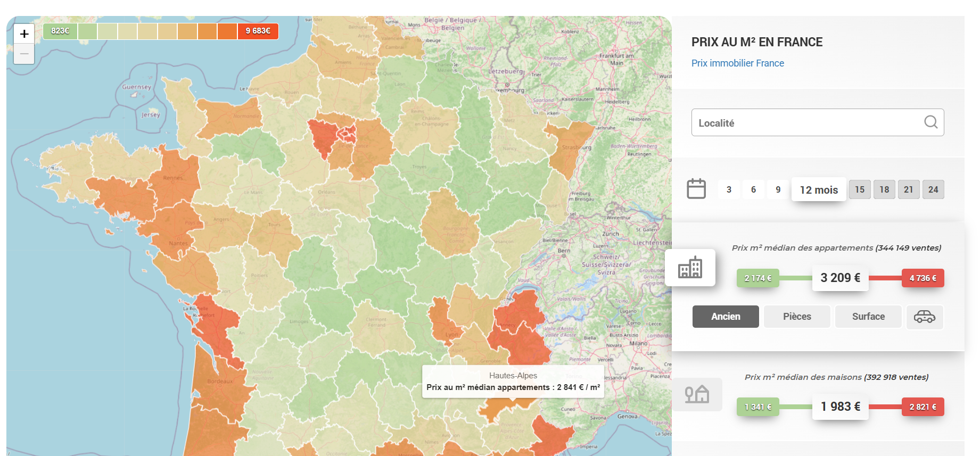
Task: Select the 12 mois period
Action: point(819,189)
